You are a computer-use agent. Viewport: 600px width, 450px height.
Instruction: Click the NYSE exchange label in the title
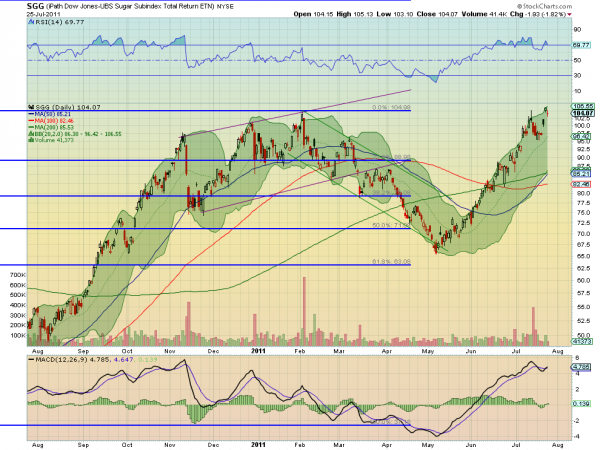click(x=225, y=7)
